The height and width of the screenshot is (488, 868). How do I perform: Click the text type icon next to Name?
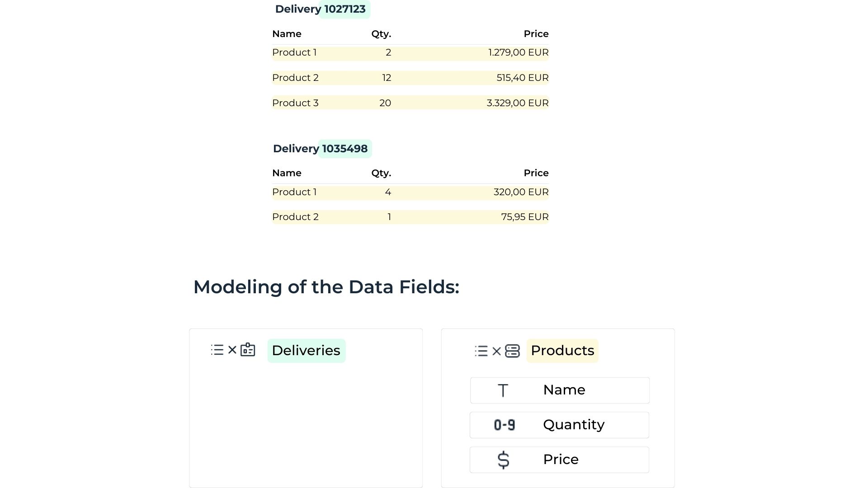(503, 389)
